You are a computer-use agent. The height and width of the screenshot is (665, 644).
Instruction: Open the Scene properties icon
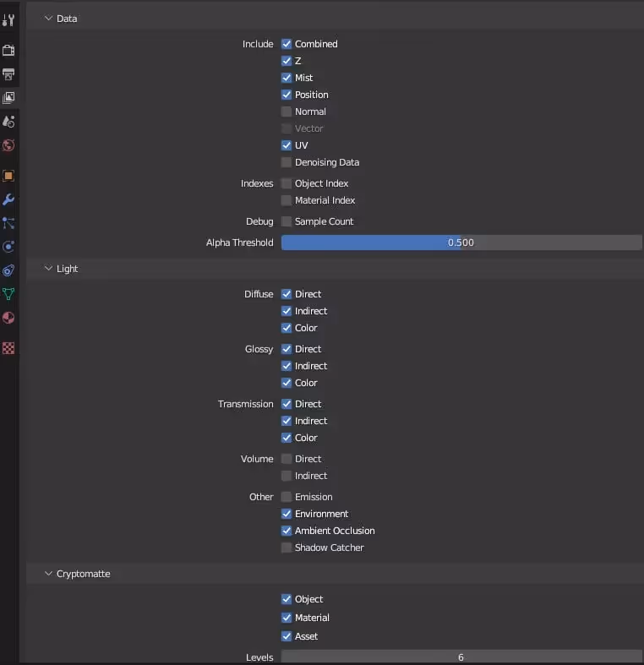(x=8, y=122)
